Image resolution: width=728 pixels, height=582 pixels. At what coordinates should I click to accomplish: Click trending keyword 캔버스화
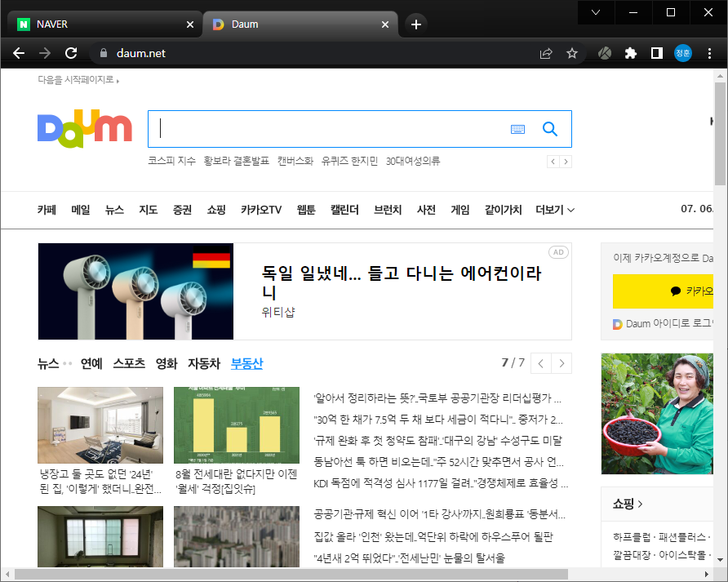(x=295, y=161)
